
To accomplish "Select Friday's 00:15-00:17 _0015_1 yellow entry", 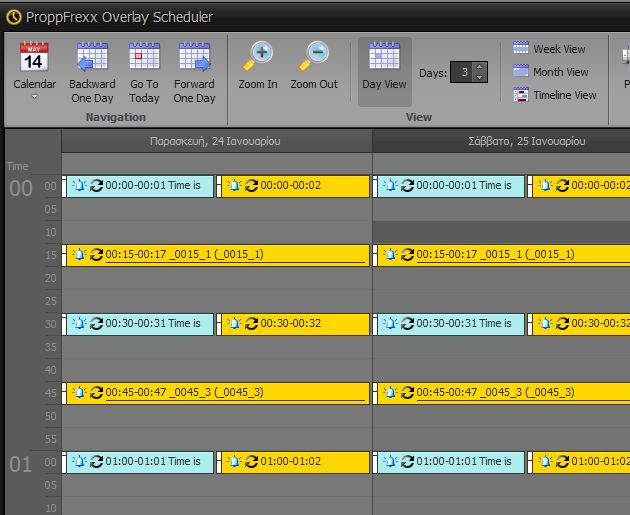I will (216, 254).
